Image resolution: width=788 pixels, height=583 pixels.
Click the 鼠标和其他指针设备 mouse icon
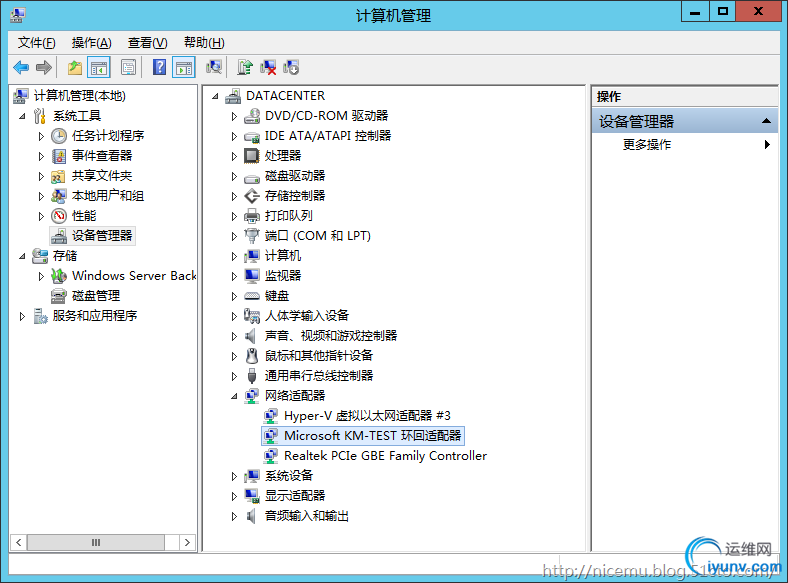(x=252, y=356)
